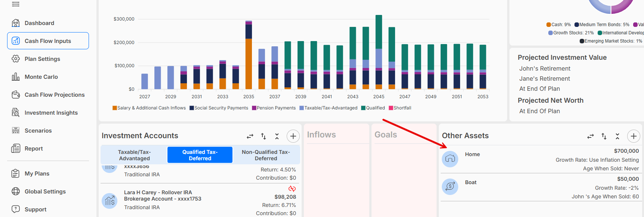Click the $50,000 Boat value
This screenshot has width=644, height=217.
point(628,179)
